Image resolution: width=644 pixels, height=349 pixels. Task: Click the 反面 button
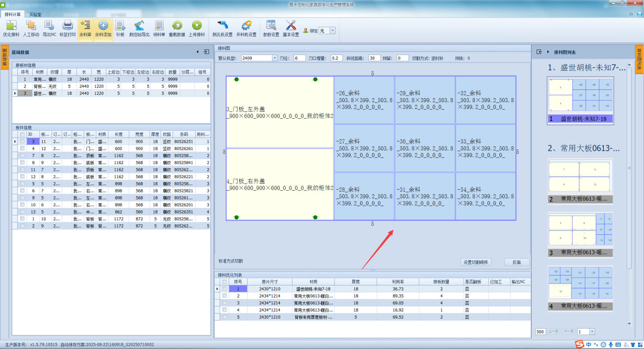pos(517,262)
